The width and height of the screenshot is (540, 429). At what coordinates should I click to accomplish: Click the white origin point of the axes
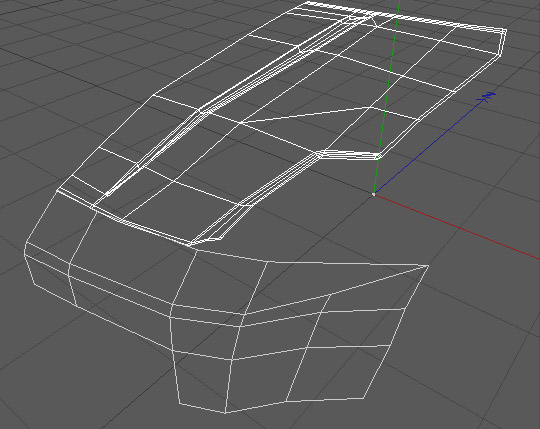click(x=373, y=194)
